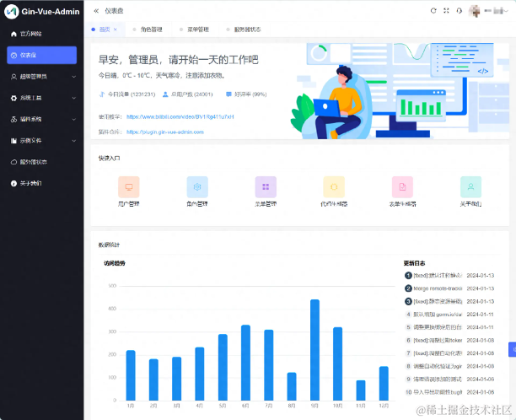
Task: Expand 插件系统 sidebar menu
Action: click(42, 120)
